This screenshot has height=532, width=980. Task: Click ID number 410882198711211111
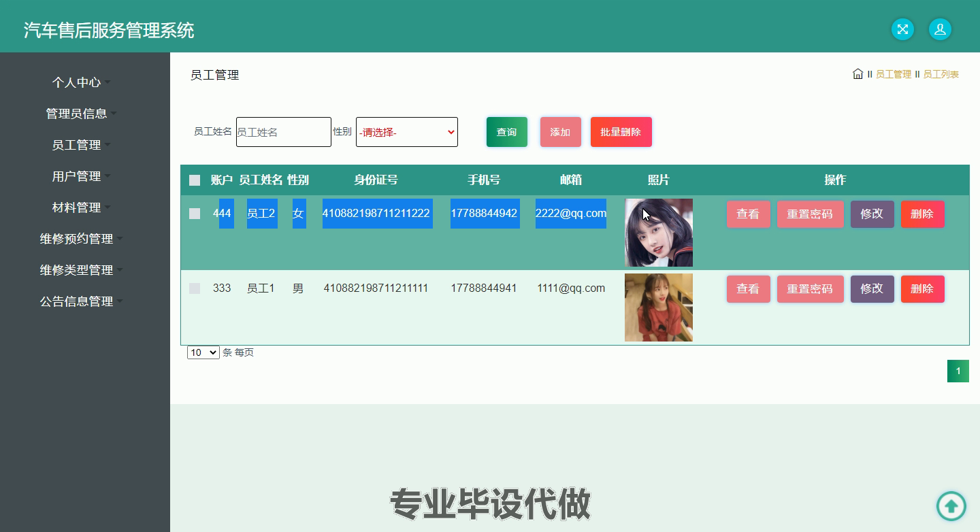[x=376, y=288]
